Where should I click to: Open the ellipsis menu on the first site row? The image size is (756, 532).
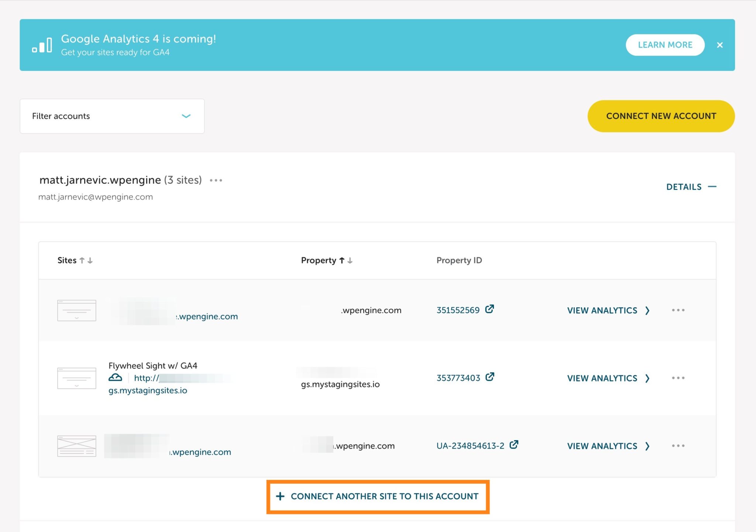[x=678, y=310]
